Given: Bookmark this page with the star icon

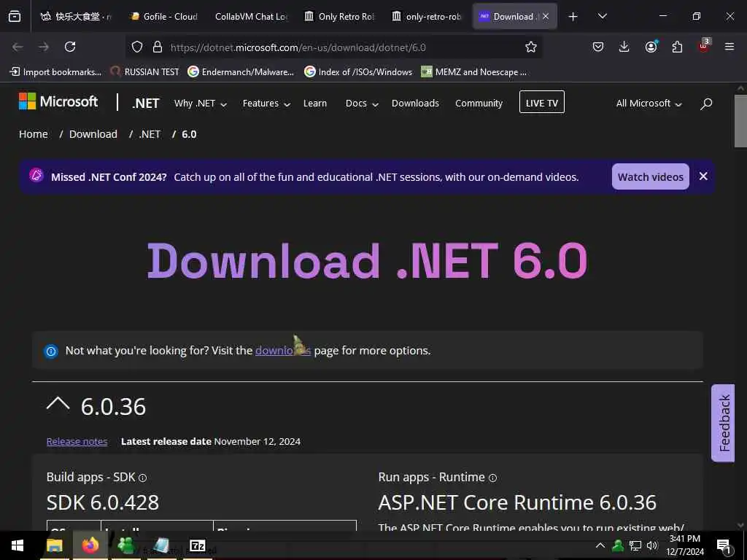Looking at the screenshot, I should pyautogui.click(x=531, y=47).
